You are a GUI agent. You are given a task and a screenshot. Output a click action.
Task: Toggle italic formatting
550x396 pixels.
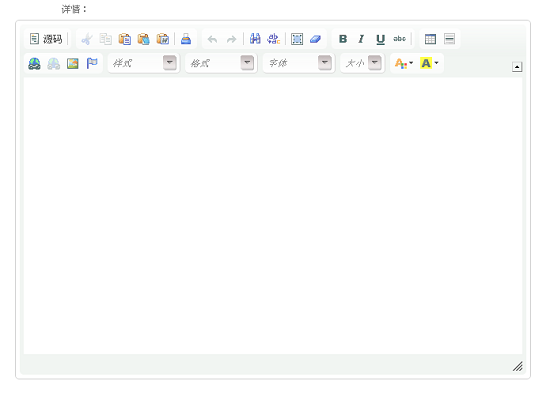[x=361, y=39]
